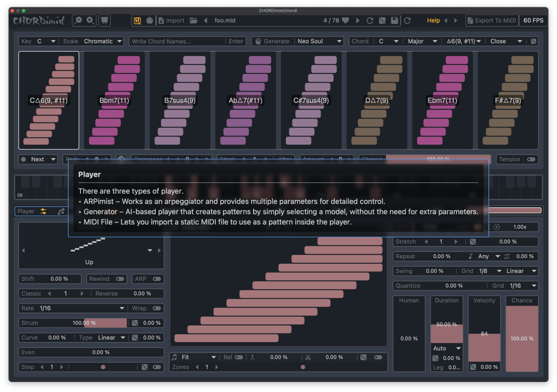
Task: Increase Classic value with right arrow
Action: [82, 293]
